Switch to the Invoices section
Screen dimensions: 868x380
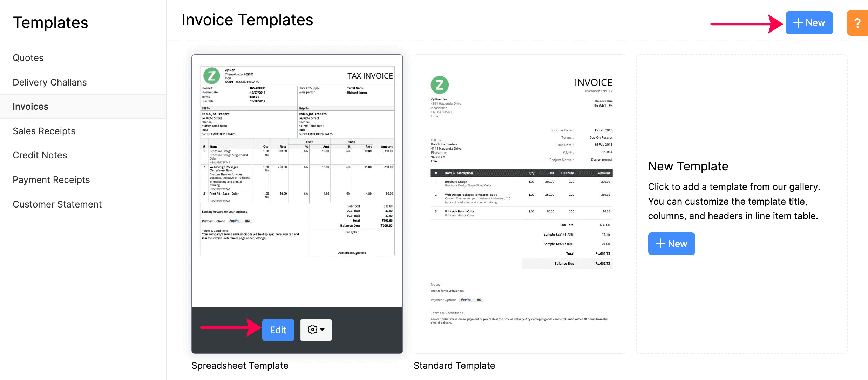pyautogui.click(x=30, y=106)
